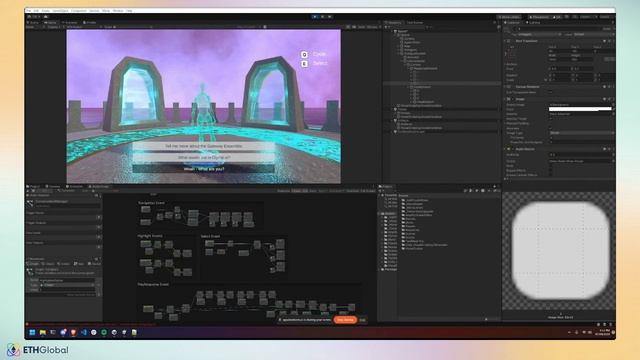This screenshot has height=360, width=640.
Task: Click the Q Cycle key prompt
Action: tap(313, 54)
